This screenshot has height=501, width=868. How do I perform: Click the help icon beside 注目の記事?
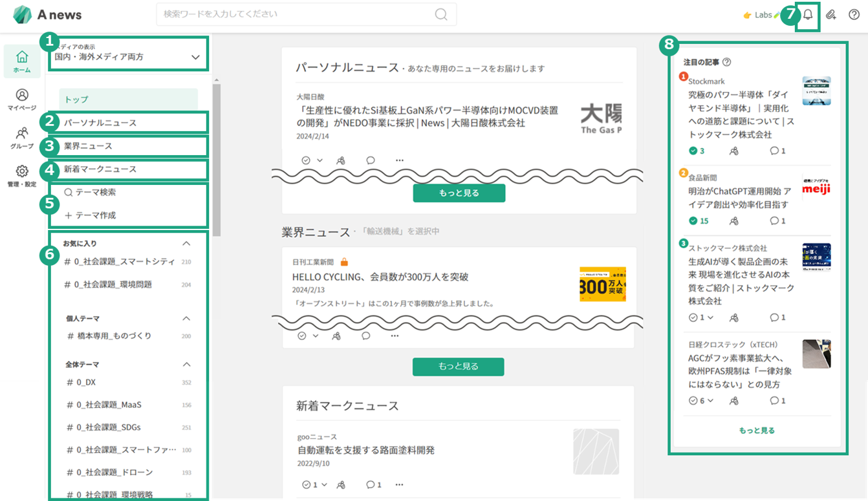726,62
